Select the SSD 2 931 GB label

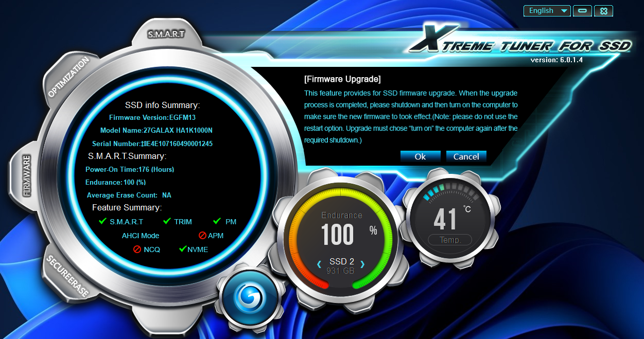(x=341, y=265)
